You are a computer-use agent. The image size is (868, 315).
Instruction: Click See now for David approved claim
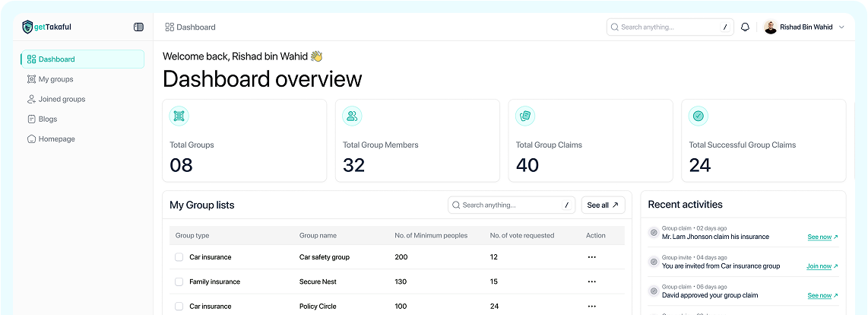point(822,295)
